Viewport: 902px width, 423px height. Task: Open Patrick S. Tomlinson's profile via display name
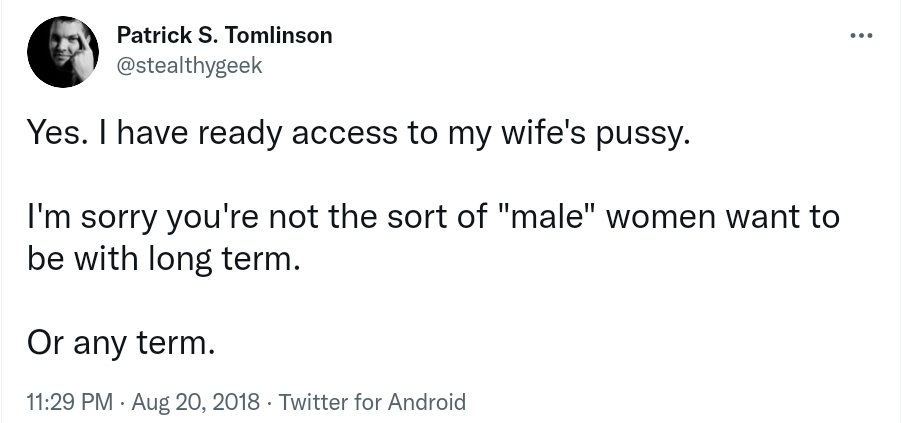(x=224, y=36)
